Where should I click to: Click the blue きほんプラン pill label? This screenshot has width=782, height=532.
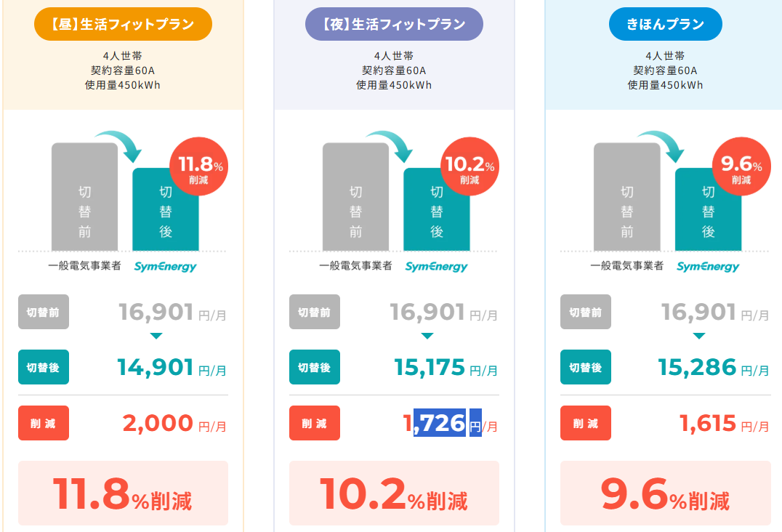[x=665, y=24]
